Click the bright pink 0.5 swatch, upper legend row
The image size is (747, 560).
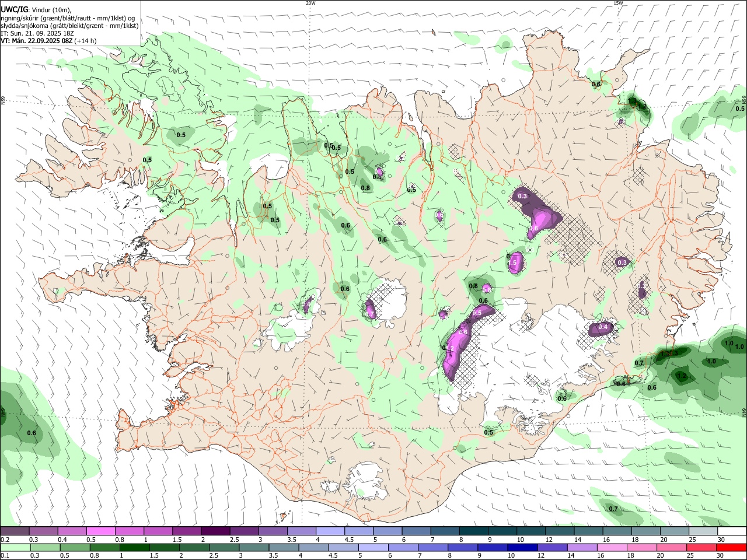pos(100,531)
